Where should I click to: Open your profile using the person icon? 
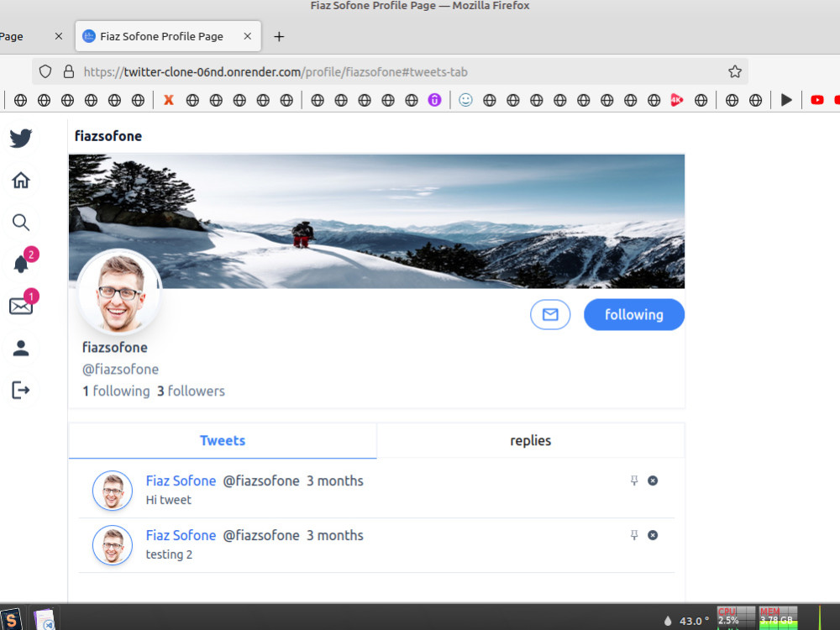20,348
